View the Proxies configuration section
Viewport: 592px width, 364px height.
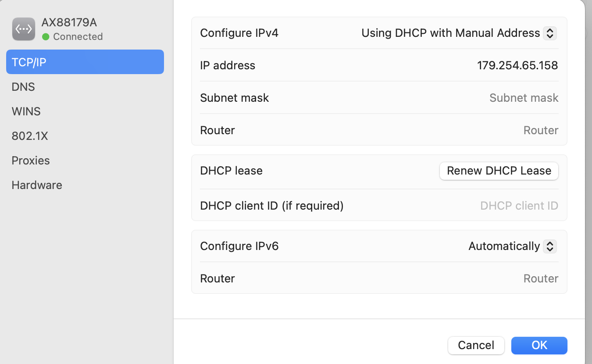pyautogui.click(x=31, y=160)
